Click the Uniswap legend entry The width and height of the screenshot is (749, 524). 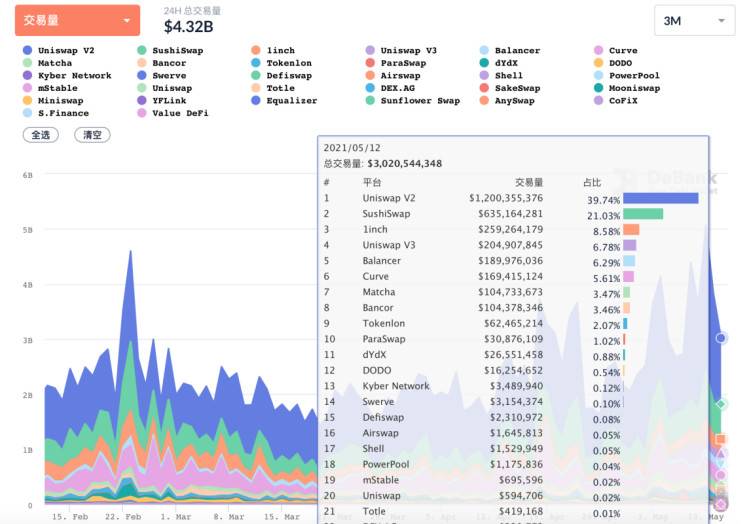click(164, 88)
